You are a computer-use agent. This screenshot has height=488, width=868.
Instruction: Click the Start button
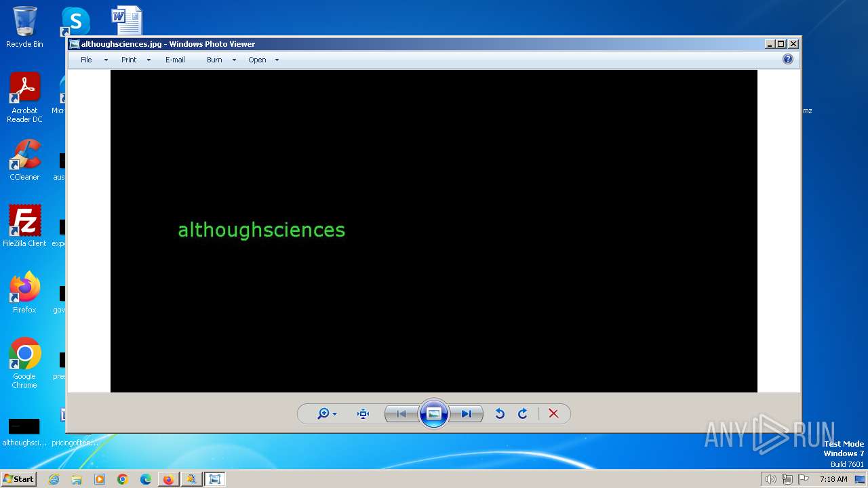point(18,479)
